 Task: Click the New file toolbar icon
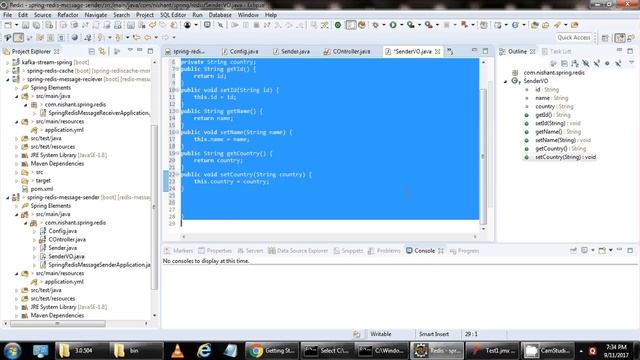pyautogui.click(x=8, y=25)
